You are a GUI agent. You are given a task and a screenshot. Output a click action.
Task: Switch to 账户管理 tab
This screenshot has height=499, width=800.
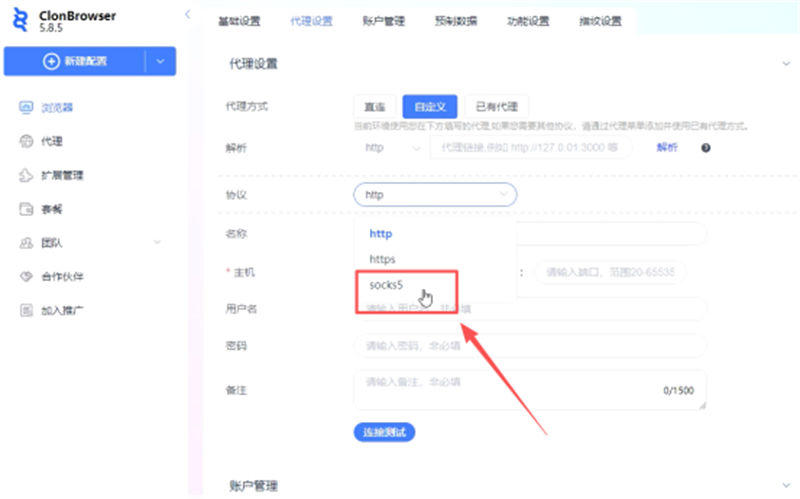(384, 21)
